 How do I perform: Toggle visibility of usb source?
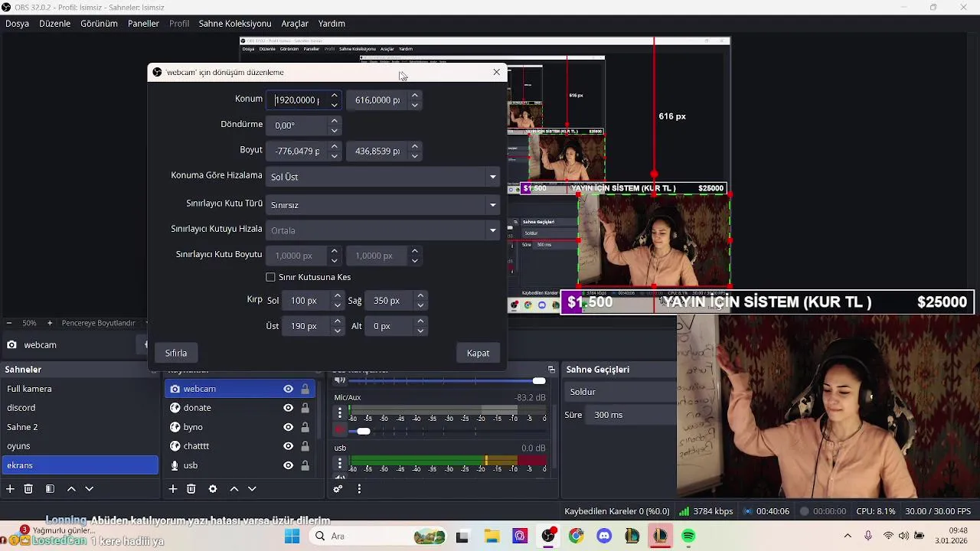pyautogui.click(x=288, y=465)
